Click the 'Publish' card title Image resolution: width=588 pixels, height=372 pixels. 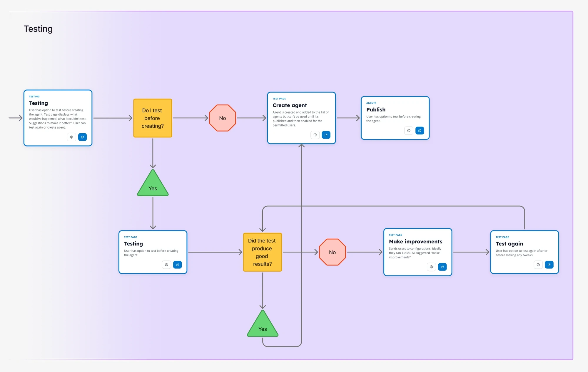[376, 109]
